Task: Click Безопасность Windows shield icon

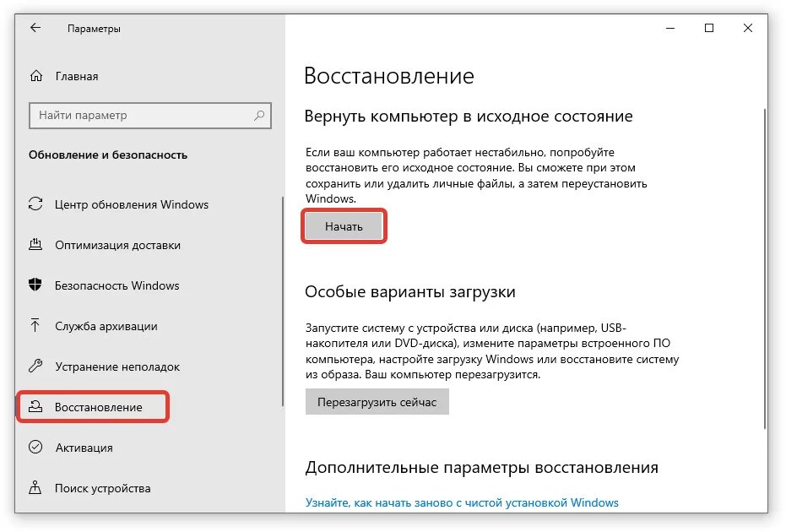Action: [x=35, y=285]
